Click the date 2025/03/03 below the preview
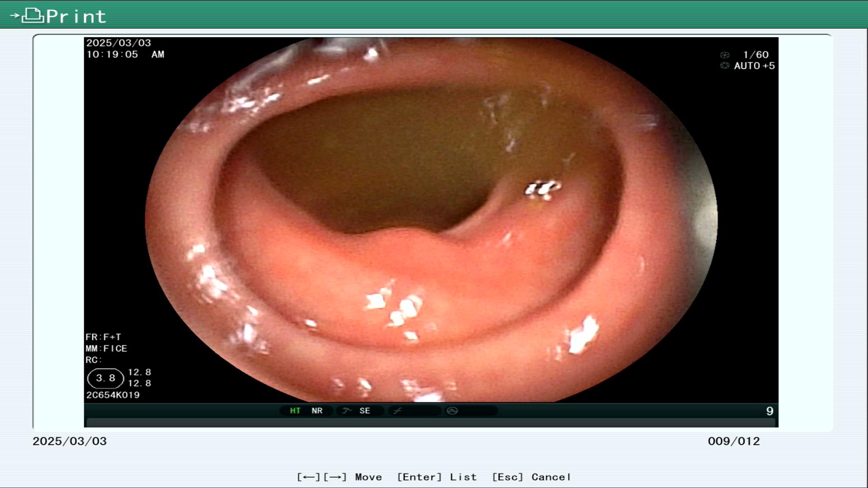Image resolution: width=868 pixels, height=488 pixels. pyautogui.click(x=70, y=441)
